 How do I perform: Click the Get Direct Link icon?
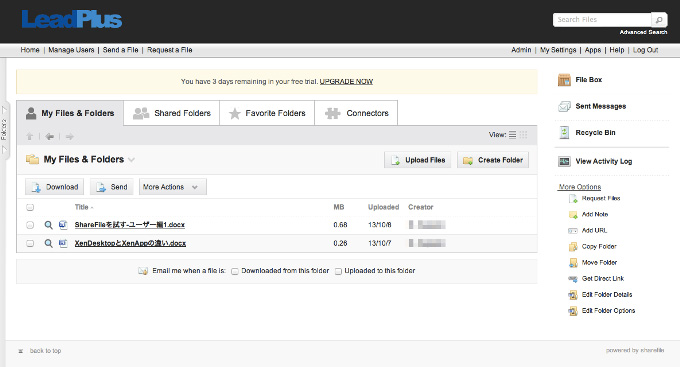pyautogui.click(x=573, y=279)
